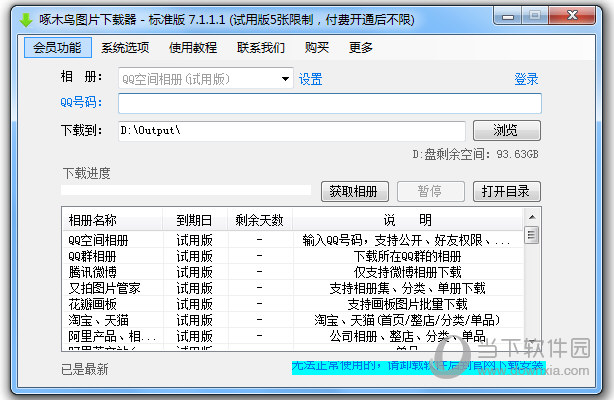Viewport: 614px width, 400px height.
Task: Click description 支持相册集、分类、单册下载
Action: (x=407, y=288)
